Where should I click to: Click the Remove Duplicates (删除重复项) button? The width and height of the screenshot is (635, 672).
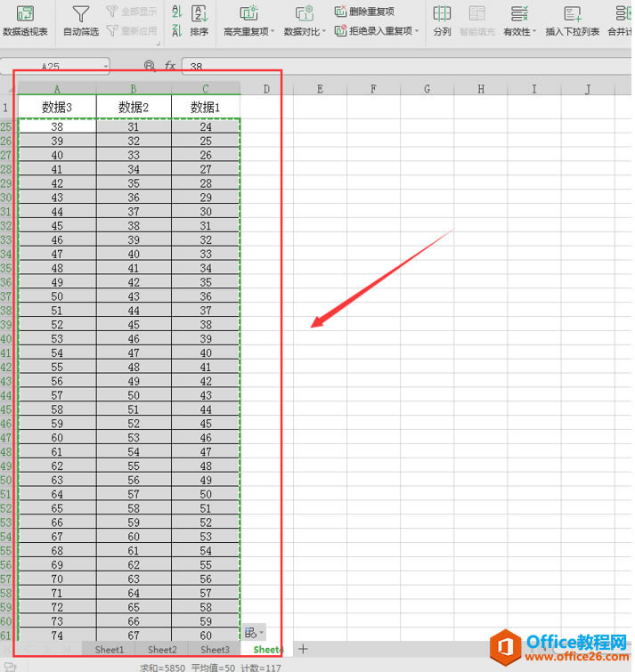(x=365, y=12)
